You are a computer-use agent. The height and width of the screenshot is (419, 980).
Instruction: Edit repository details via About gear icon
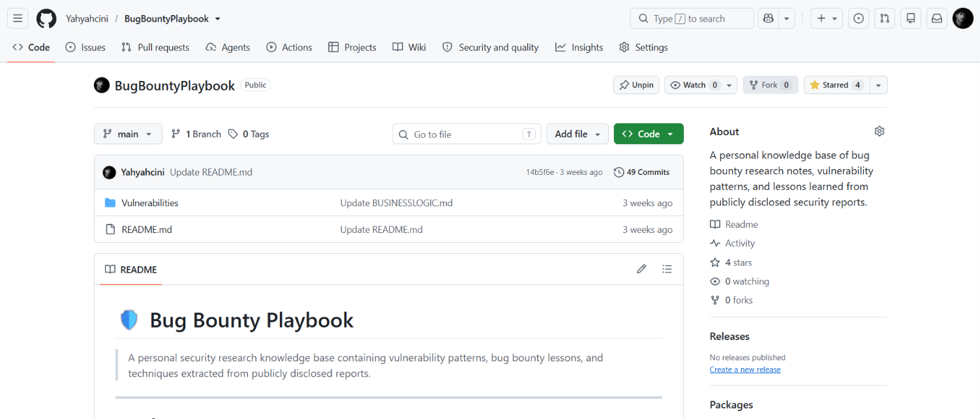pyautogui.click(x=880, y=131)
